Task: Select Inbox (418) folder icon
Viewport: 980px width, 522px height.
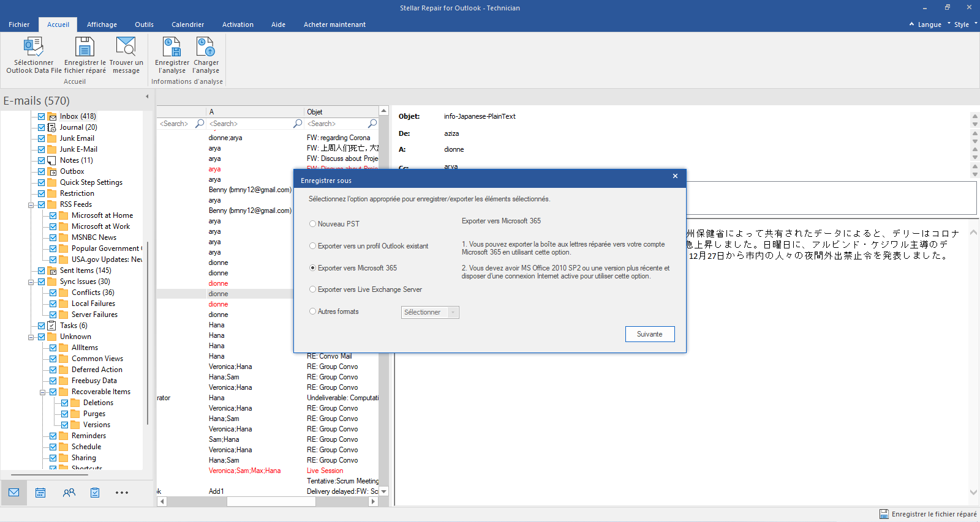Action: tap(52, 116)
